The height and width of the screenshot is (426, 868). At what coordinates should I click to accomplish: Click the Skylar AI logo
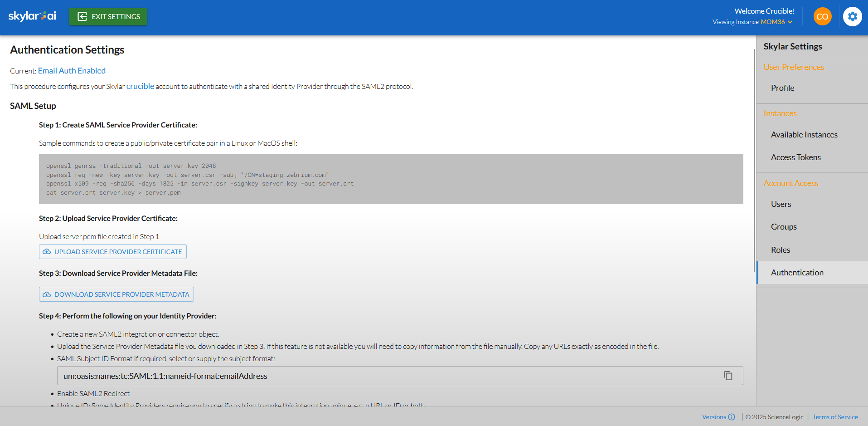(x=32, y=16)
